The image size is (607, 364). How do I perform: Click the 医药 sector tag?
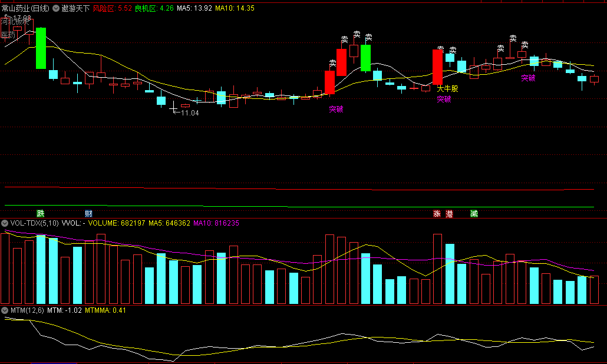[x=8, y=35]
